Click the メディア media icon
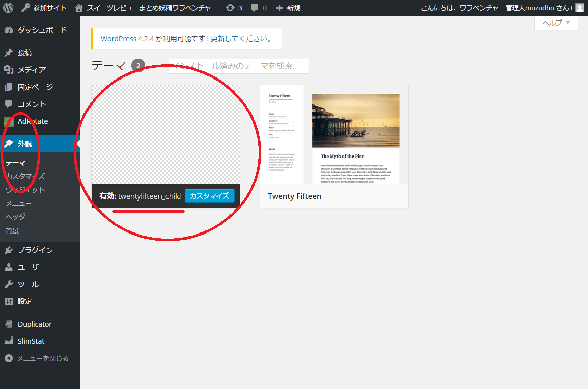588x389 pixels. pyautogui.click(x=9, y=70)
